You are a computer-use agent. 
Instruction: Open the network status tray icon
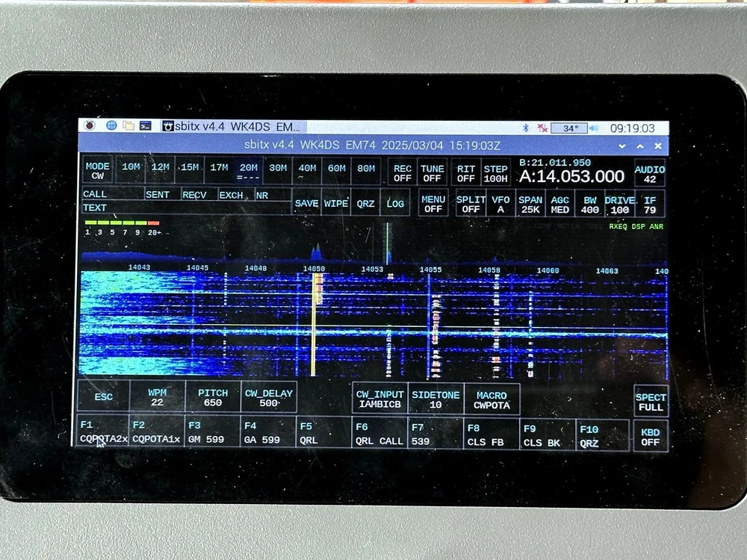(542, 128)
